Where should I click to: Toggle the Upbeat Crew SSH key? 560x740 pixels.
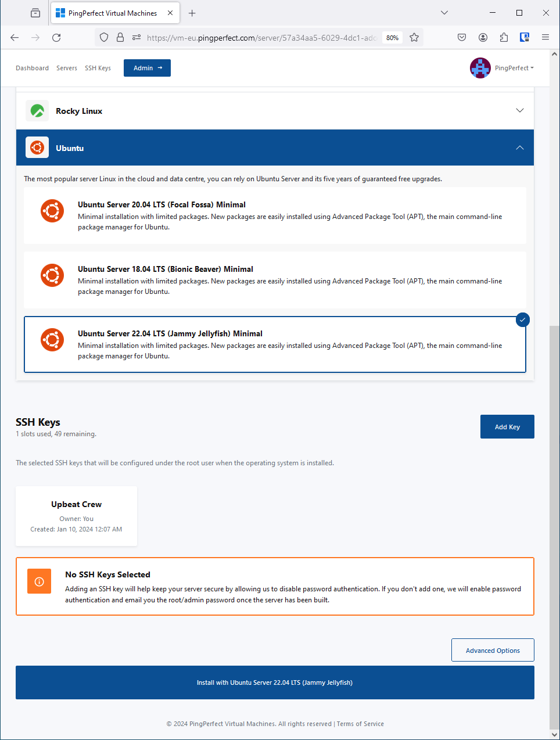click(x=76, y=516)
